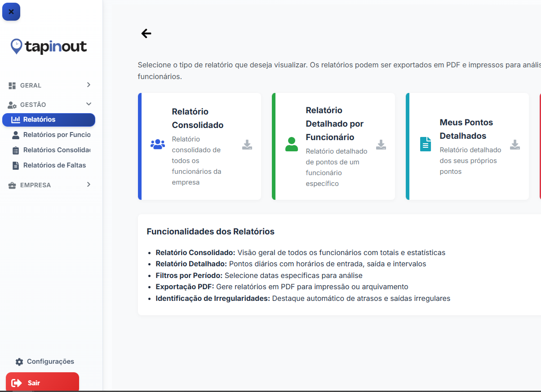
Task: Open the Meus Pontos Detalhados card title
Action: point(466,129)
